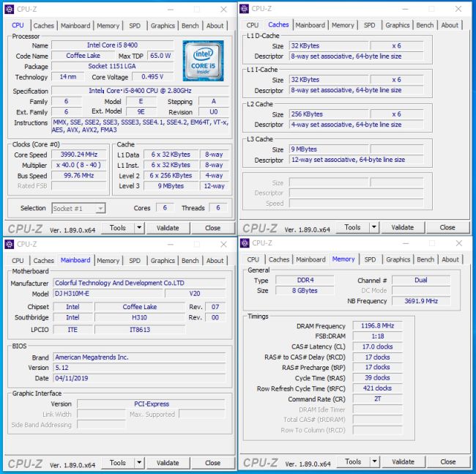Select the SPD tab in the Memory window
The width and height of the screenshot is (476, 474).
[x=370, y=259]
